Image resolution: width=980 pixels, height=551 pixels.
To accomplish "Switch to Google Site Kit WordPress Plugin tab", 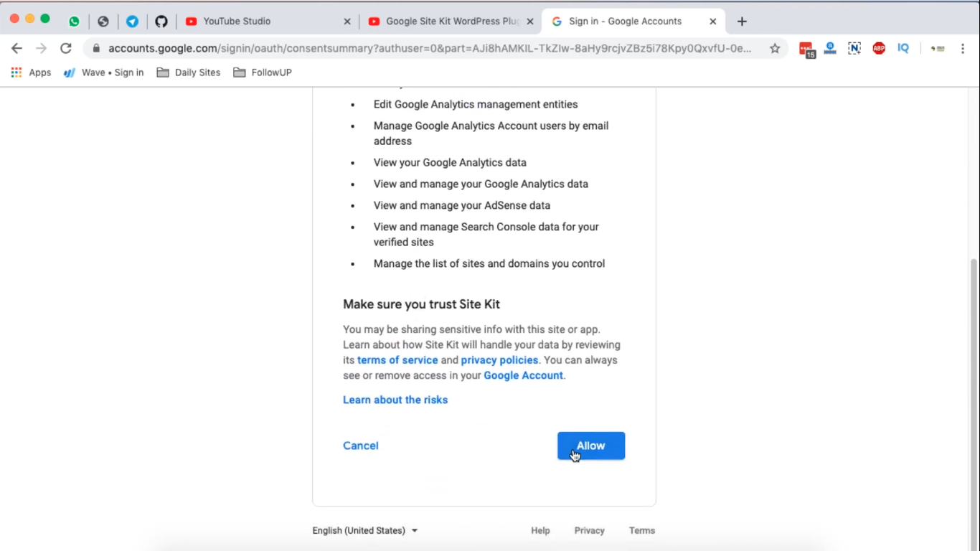I will click(452, 22).
